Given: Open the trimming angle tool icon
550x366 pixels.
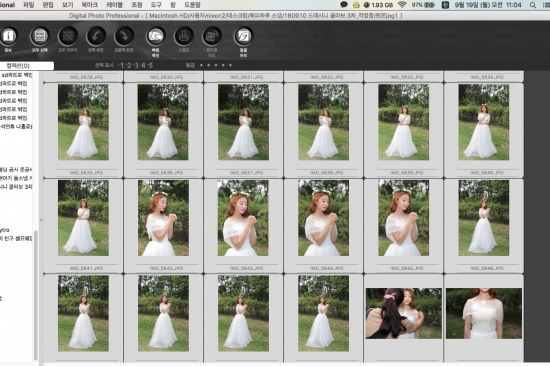Looking at the screenshot, I should point(212,36).
